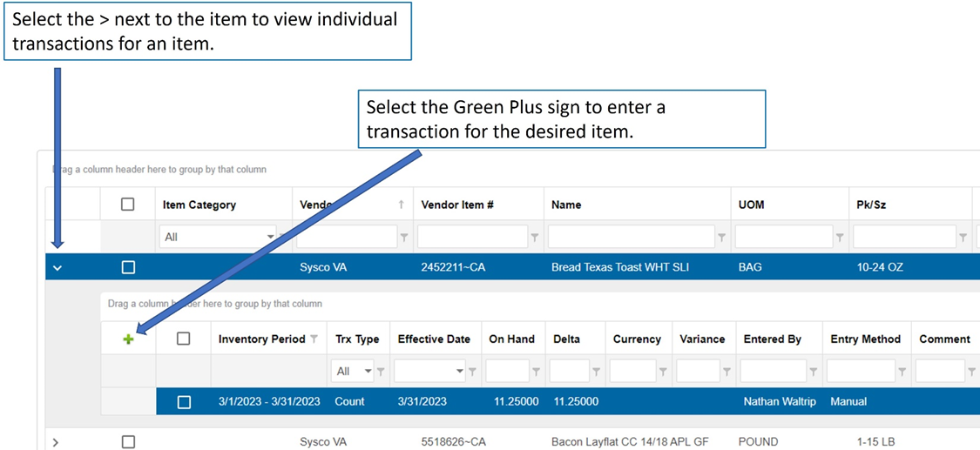This screenshot has height=450, width=980.
Task: Click the Inventory Period column filter icon
Action: [314, 339]
